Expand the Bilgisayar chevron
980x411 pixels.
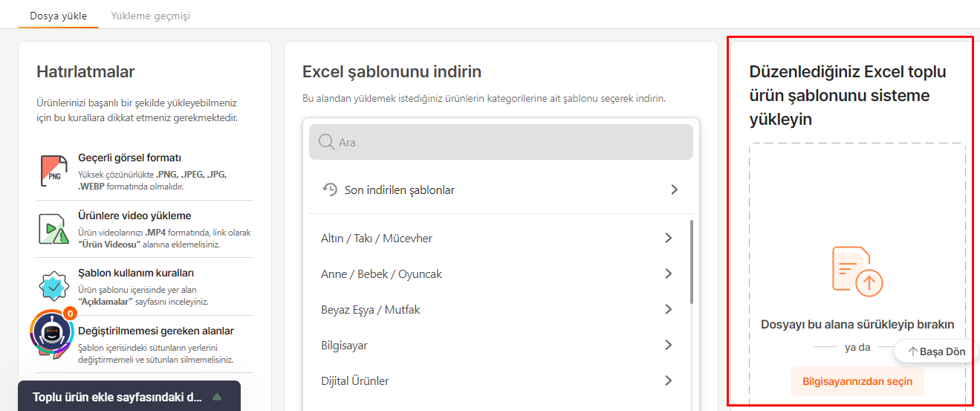668,345
